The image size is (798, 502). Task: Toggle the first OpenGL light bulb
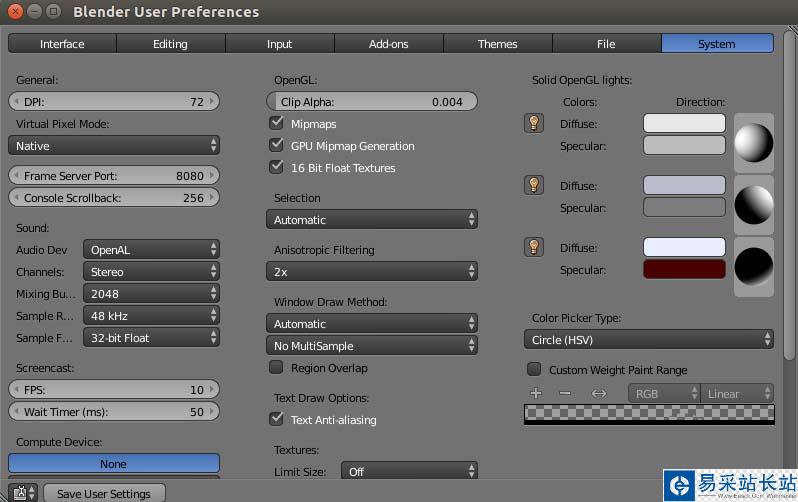click(x=534, y=123)
